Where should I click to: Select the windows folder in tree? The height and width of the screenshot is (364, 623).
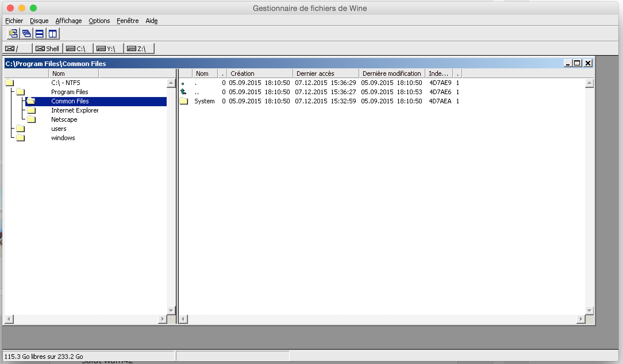click(63, 138)
